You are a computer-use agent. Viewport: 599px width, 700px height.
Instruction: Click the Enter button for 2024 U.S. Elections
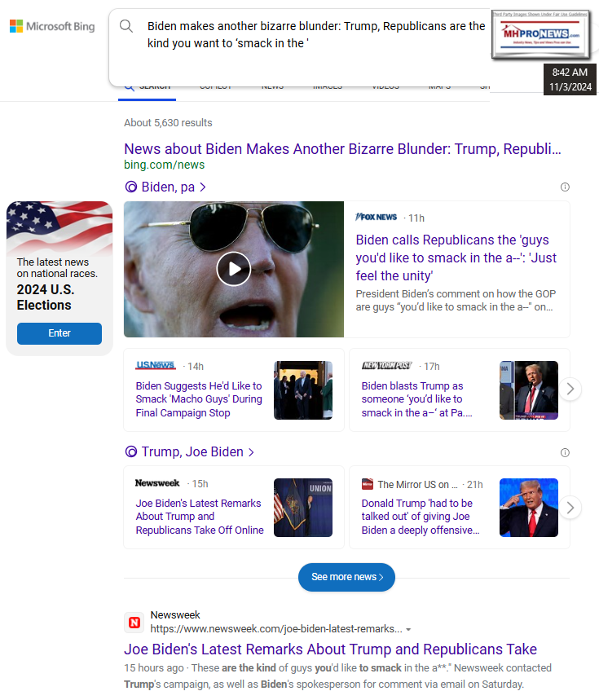[x=59, y=333]
